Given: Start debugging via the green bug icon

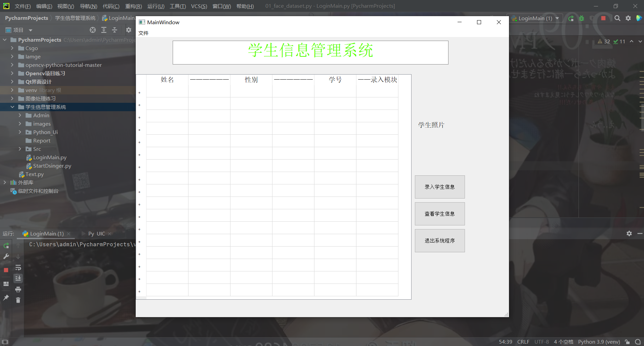Looking at the screenshot, I should pos(582,18).
